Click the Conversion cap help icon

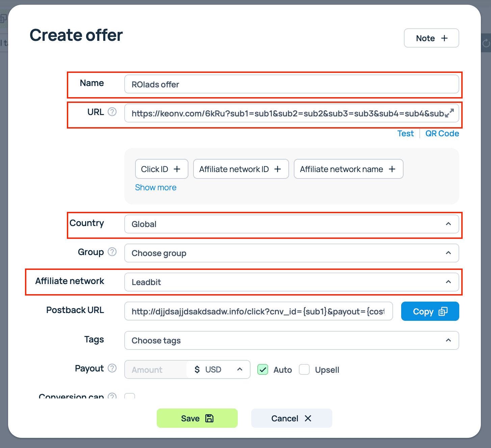(112, 396)
